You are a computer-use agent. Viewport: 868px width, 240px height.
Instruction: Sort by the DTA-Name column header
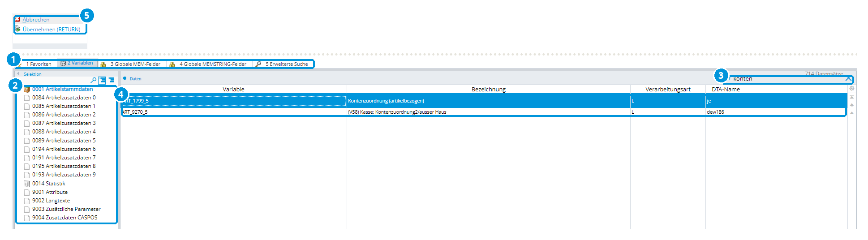tap(726, 90)
